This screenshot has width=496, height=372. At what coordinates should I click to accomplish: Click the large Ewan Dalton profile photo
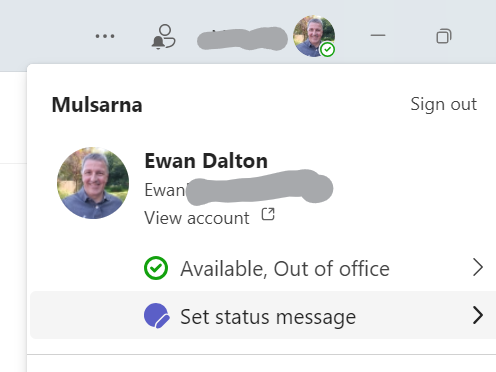tap(93, 183)
